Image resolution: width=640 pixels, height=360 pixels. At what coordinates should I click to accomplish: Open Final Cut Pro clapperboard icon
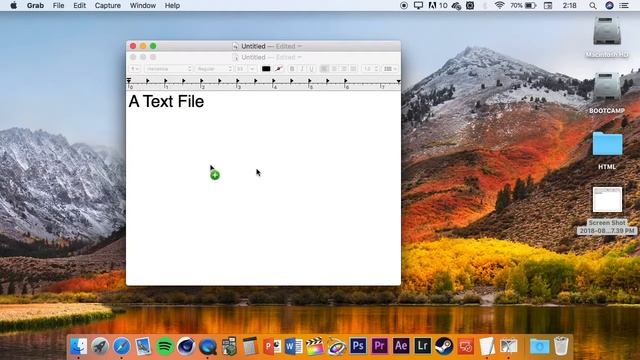(x=315, y=346)
